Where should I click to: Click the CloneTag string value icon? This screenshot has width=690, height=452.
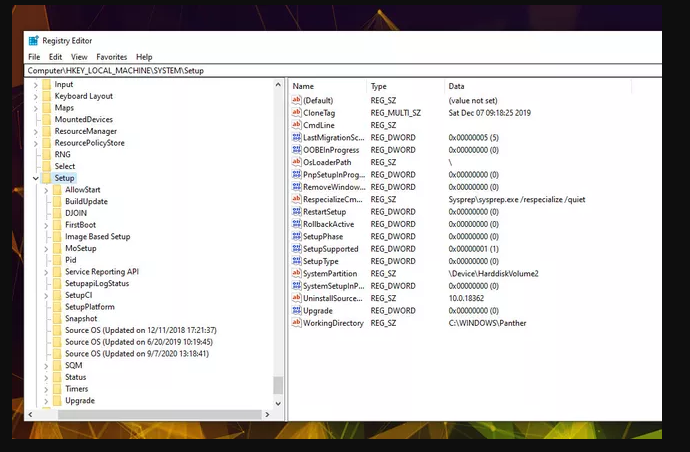point(297,113)
